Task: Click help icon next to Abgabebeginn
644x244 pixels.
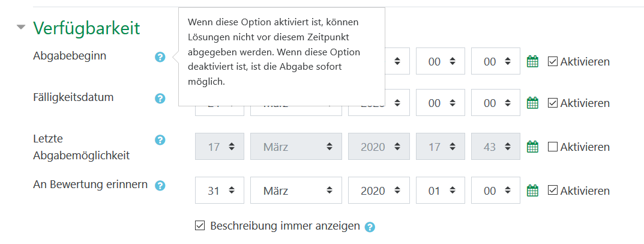Action: pos(160,57)
